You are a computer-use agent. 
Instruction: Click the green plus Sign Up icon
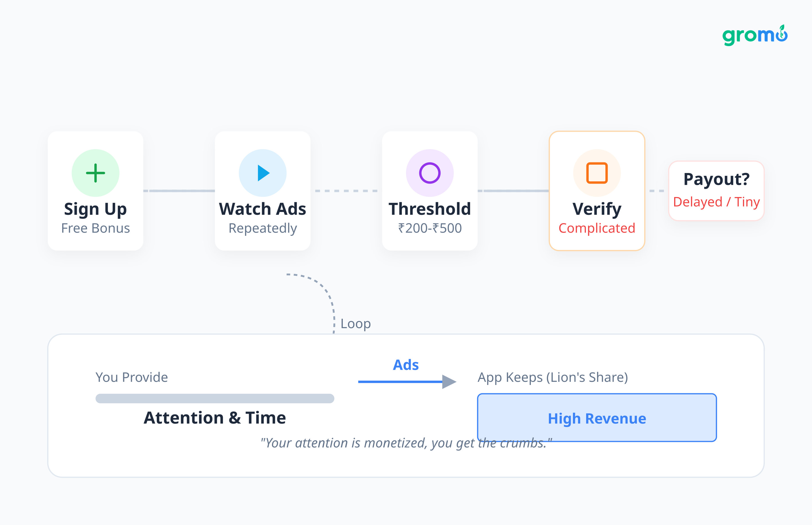(95, 173)
